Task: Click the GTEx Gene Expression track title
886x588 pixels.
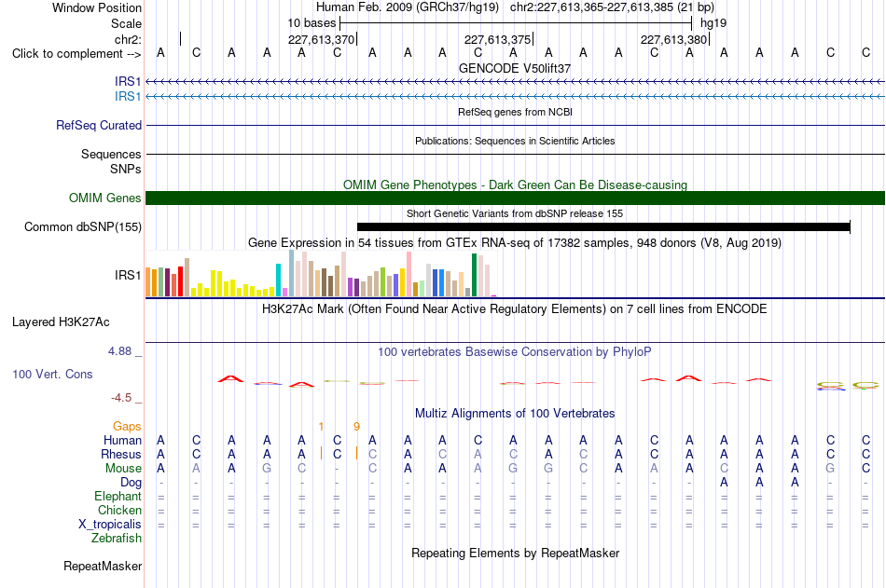Action: tap(515, 243)
